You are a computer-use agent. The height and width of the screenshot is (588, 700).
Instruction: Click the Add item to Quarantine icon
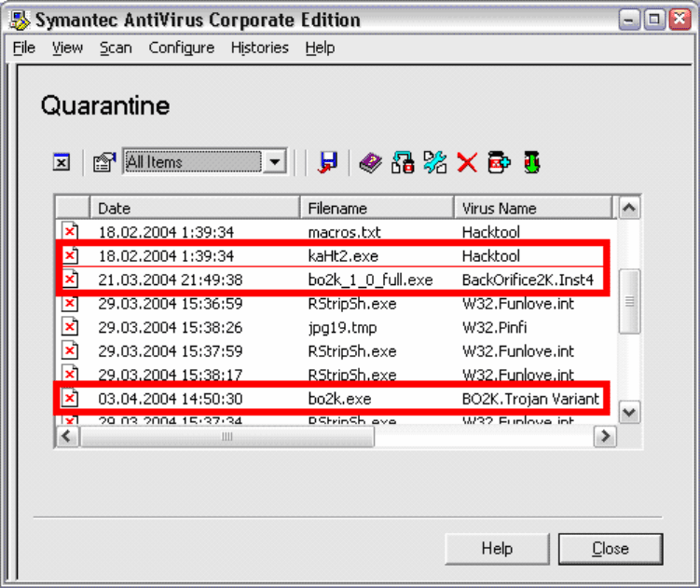tap(499, 162)
